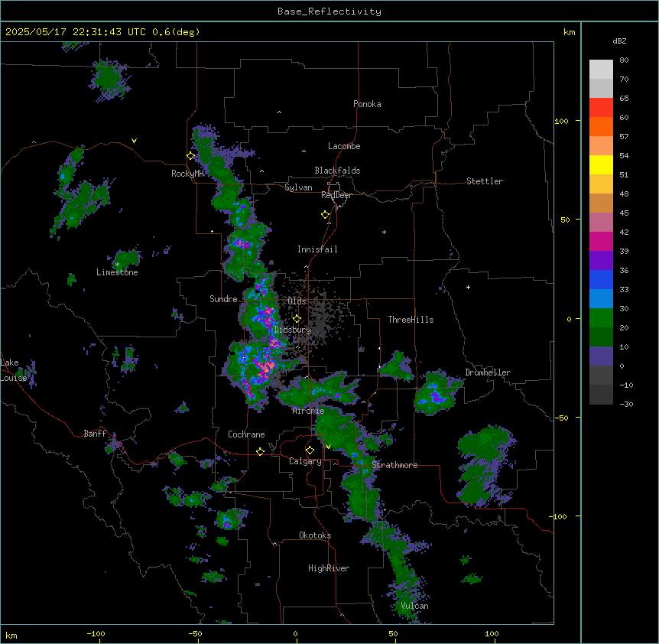Select the HighRiver label
The width and height of the screenshot is (659, 644).
click(329, 568)
